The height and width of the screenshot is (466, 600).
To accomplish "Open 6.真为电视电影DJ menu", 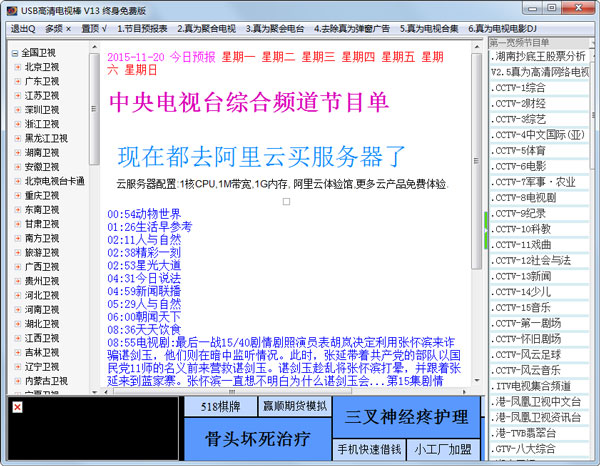I will pos(502,29).
